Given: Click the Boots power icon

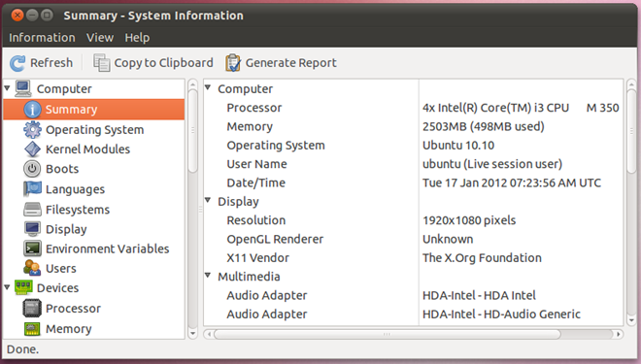Looking at the screenshot, I should click(x=32, y=169).
